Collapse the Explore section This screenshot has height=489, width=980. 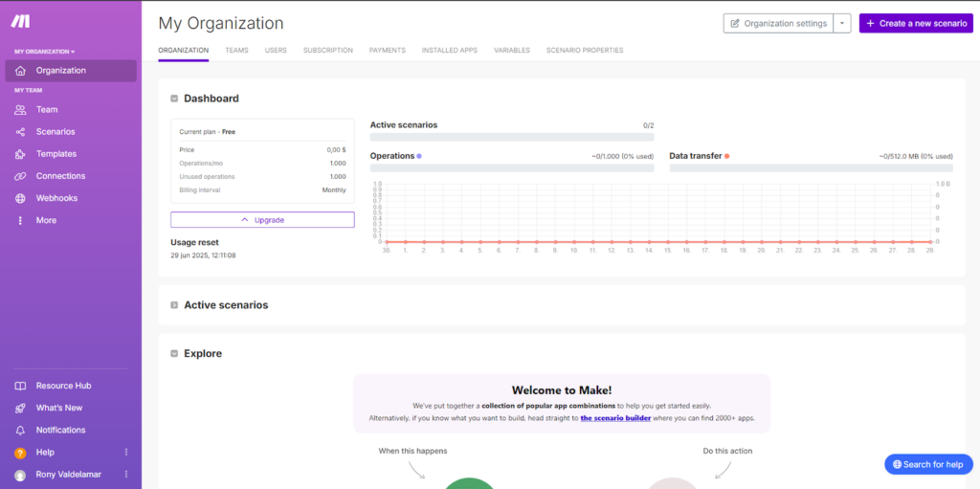coord(174,354)
